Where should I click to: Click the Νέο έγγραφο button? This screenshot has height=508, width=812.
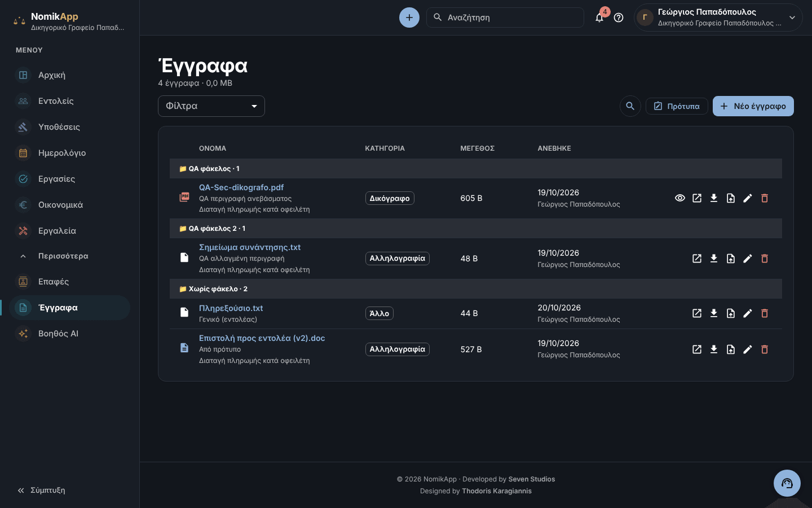753,106
